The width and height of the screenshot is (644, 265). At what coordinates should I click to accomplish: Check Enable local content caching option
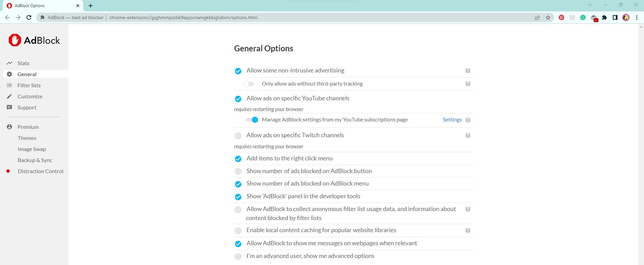(238, 231)
